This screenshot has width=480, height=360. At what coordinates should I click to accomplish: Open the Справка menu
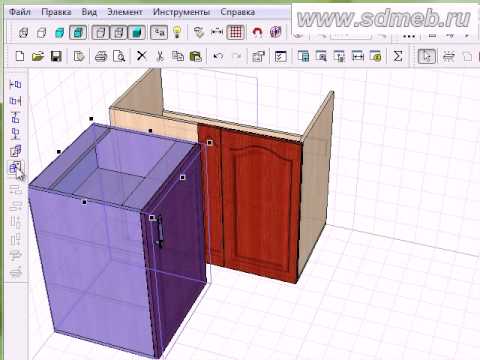238,12
